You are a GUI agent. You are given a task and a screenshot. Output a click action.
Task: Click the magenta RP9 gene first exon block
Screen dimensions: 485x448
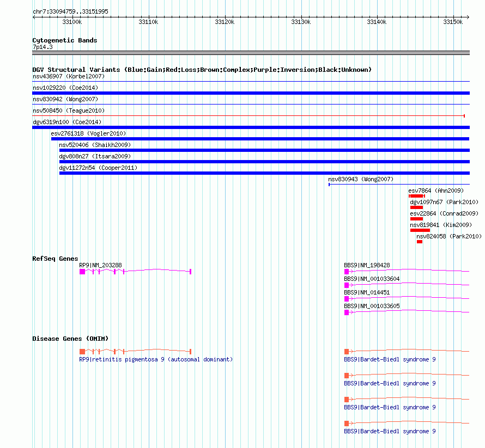[82, 272]
